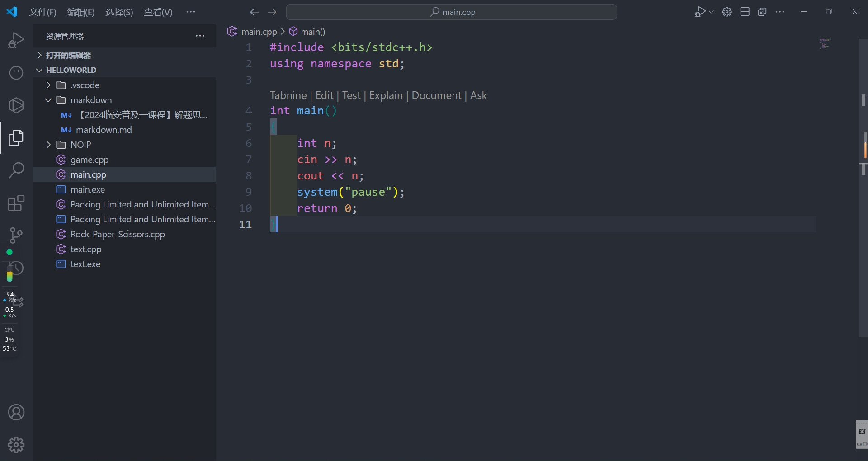The image size is (868, 461).
Task: Open the Search view in activity bar
Action: (16, 170)
